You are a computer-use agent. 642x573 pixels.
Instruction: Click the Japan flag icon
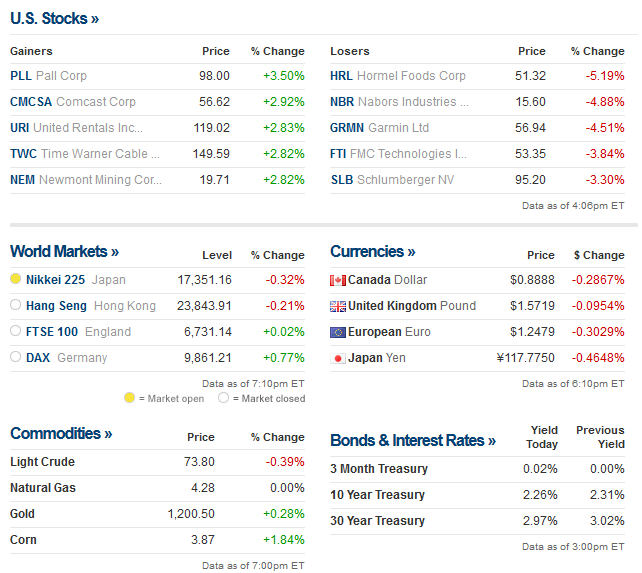point(338,358)
